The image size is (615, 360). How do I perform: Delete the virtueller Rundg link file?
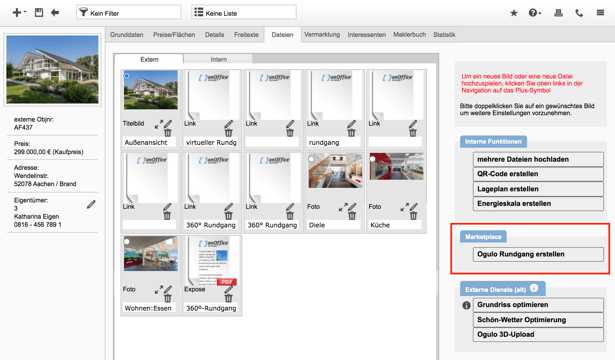tap(229, 133)
